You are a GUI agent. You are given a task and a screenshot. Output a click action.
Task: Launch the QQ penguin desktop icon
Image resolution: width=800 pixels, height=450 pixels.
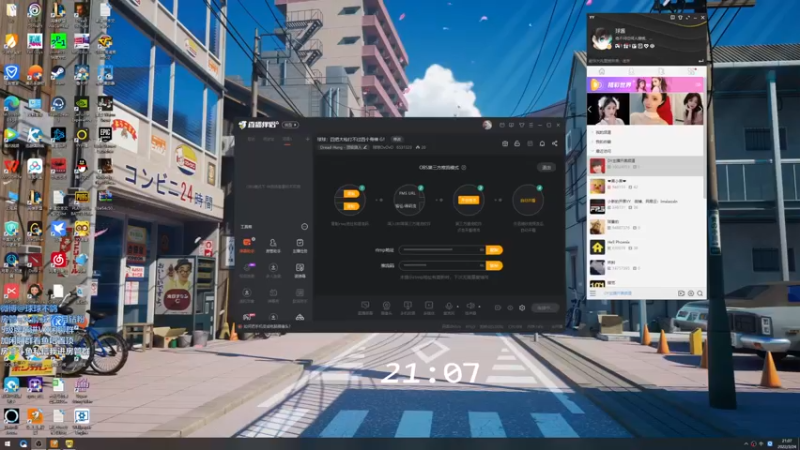tap(82, 166)
